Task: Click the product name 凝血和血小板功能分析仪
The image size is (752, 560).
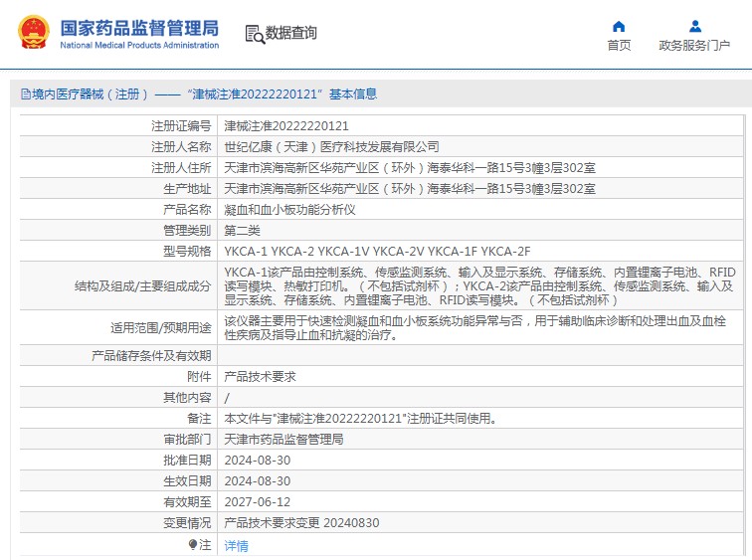Action: [x=289, y=210]
